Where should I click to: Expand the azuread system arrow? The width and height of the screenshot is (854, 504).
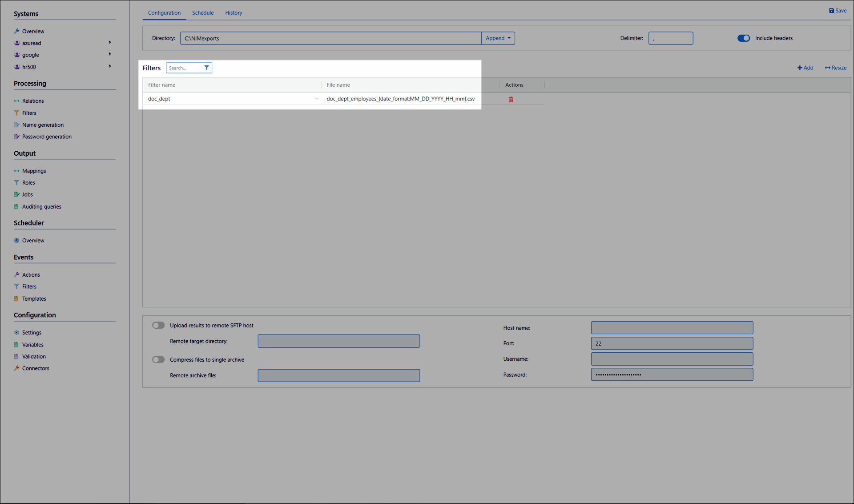click(x=110, y=43)
